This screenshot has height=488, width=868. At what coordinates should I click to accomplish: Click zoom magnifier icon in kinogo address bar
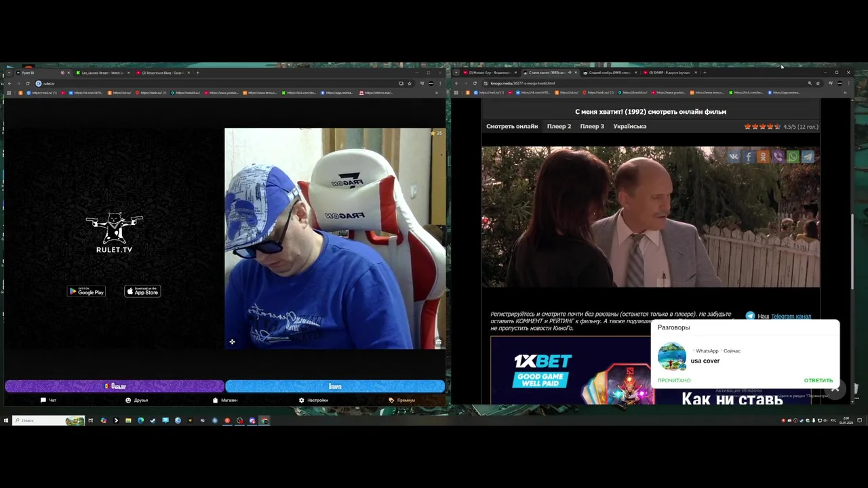[810, 83]
